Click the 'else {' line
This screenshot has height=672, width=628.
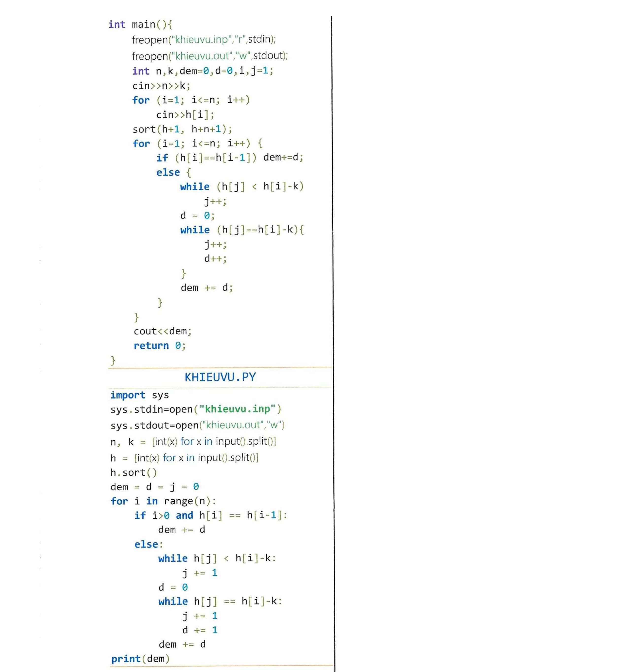click(173, 172)
